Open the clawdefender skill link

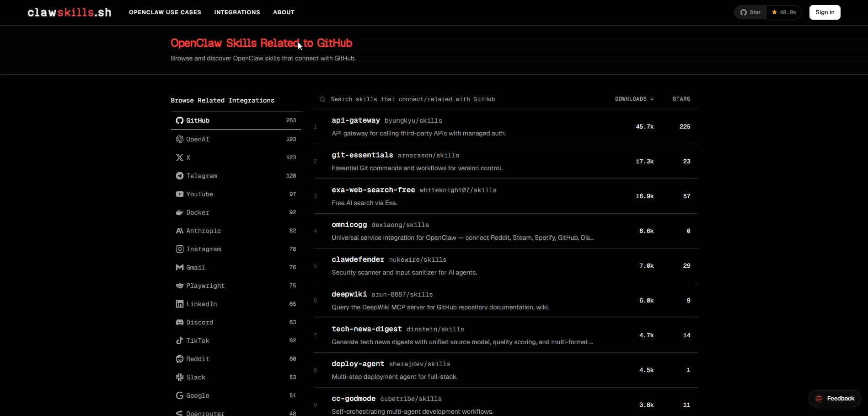click(x=358, y=259)
